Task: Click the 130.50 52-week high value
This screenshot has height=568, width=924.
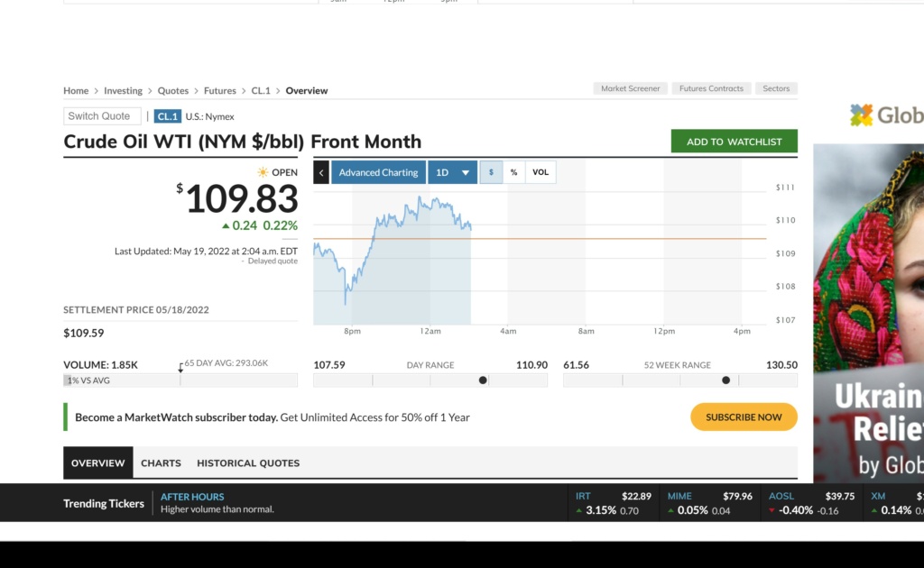Action: pos(782,365)
